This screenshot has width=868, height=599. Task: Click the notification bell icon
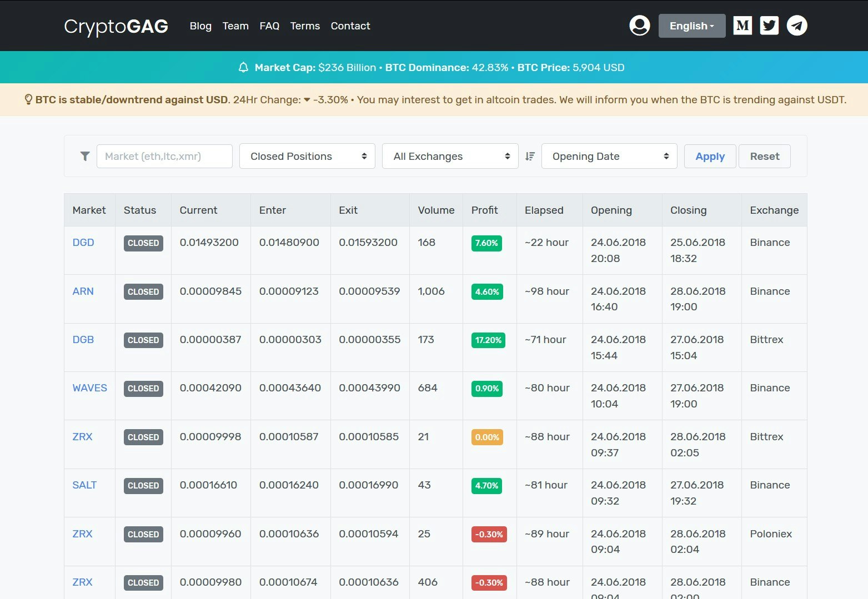[x=243, y=67]
